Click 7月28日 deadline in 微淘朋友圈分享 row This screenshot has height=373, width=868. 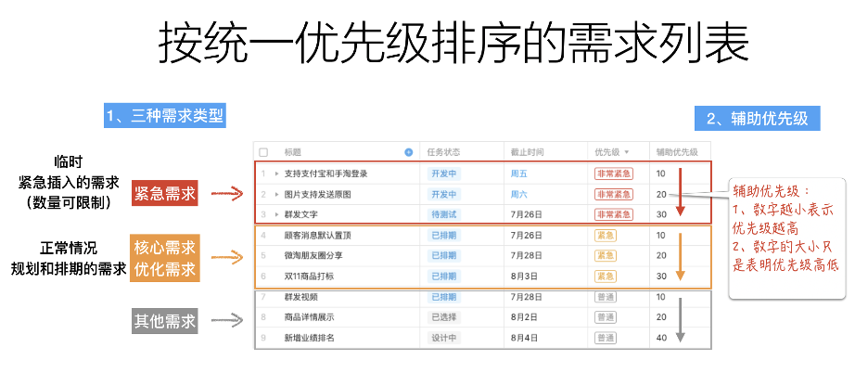526,255
